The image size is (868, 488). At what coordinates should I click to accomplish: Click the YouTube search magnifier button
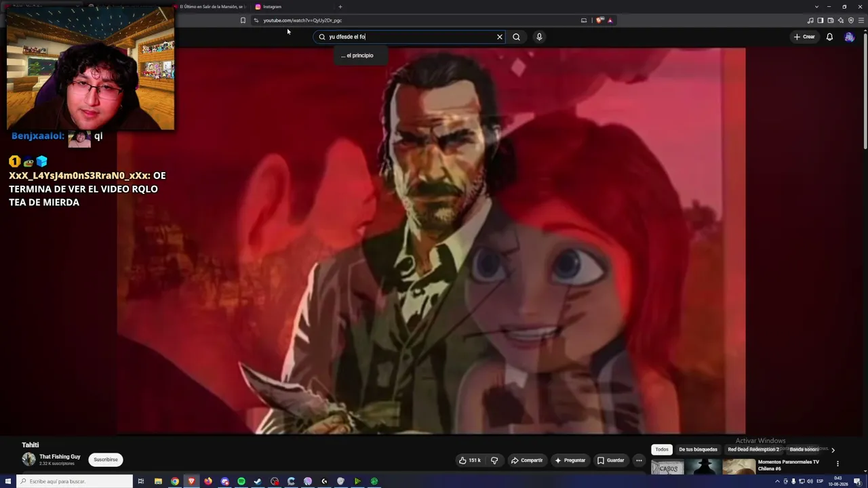516,37
